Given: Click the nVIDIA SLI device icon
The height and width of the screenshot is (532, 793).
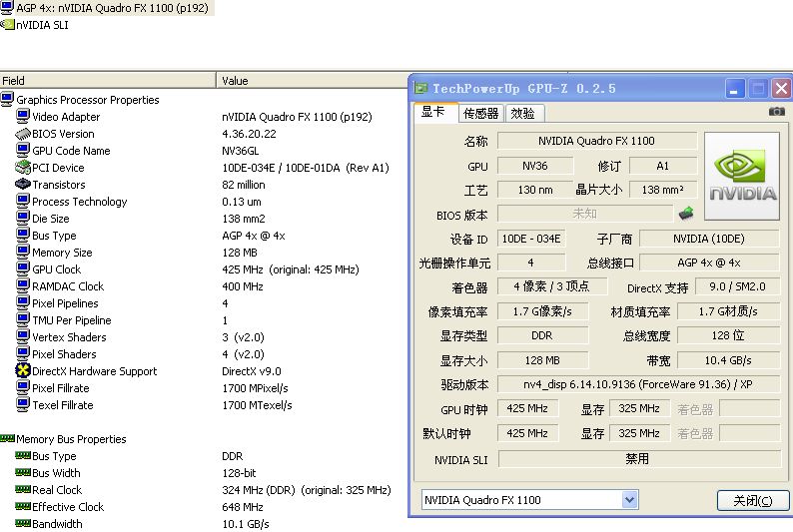Looking at the screenshot, I should click(x=7, y=25).
